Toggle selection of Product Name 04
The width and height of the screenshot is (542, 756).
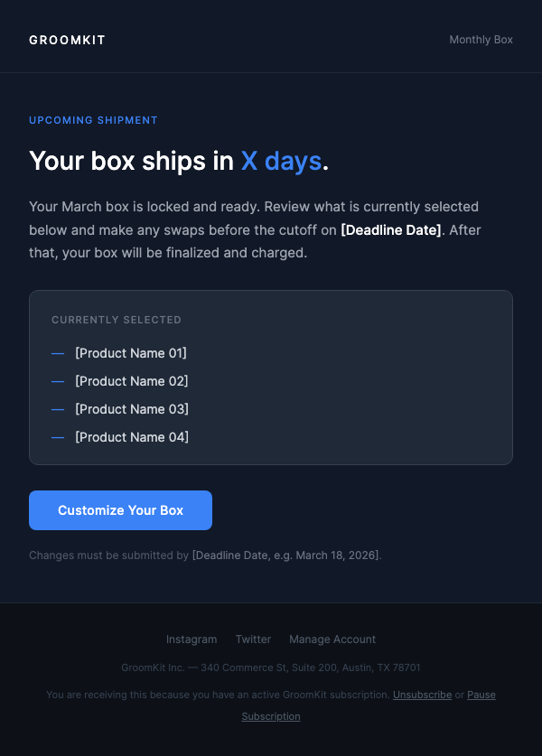(131, 437)
